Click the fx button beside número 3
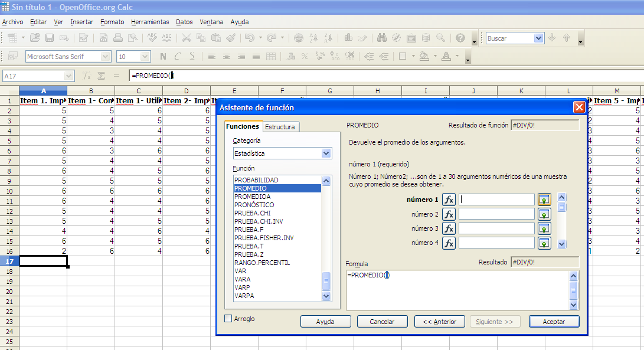The width and height of the screenshot is (644, 350). pos(449,228)
